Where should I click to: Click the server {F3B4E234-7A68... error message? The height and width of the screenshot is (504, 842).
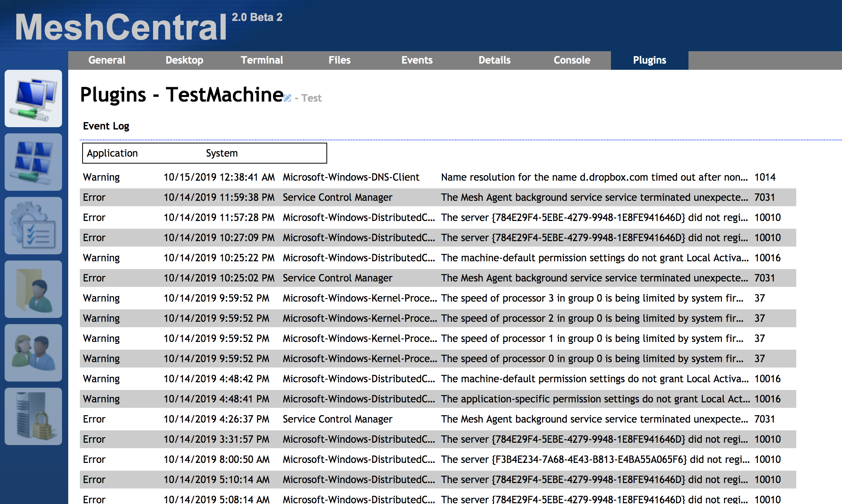[x=595, y=459]
